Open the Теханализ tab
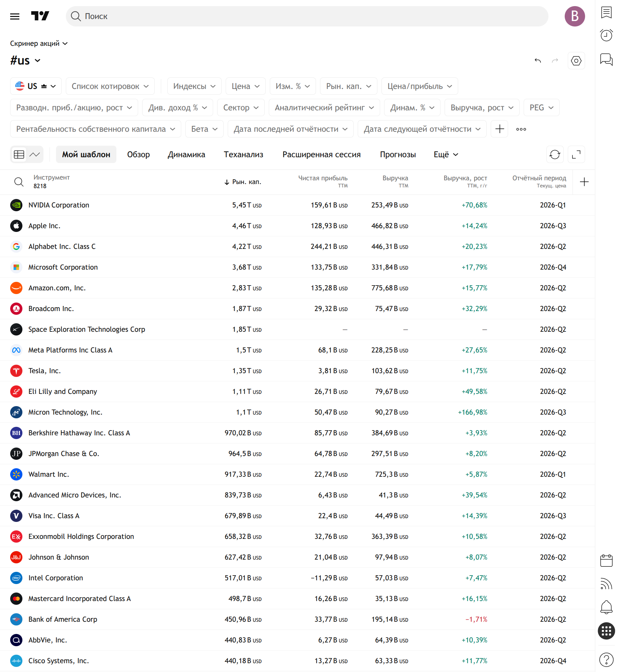The width and height of the screenshot is (618, 672). point(243,155)
